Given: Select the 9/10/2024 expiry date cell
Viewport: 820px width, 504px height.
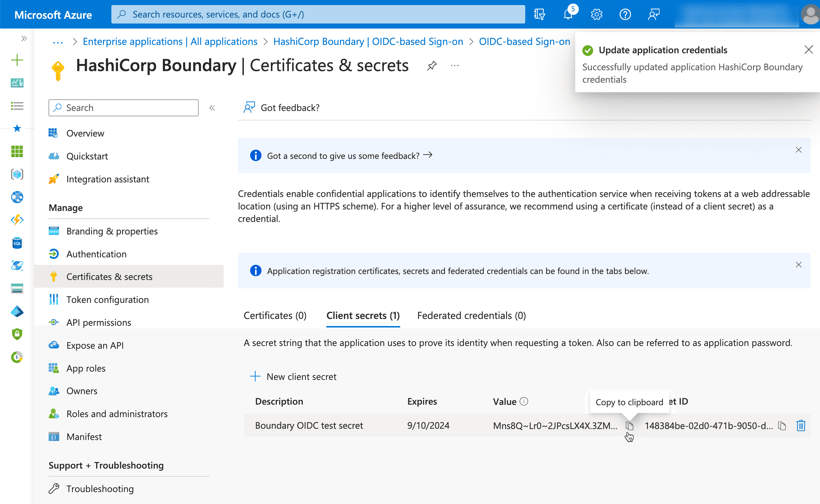Looking at the screenshot, I should (x=428, y=426).
